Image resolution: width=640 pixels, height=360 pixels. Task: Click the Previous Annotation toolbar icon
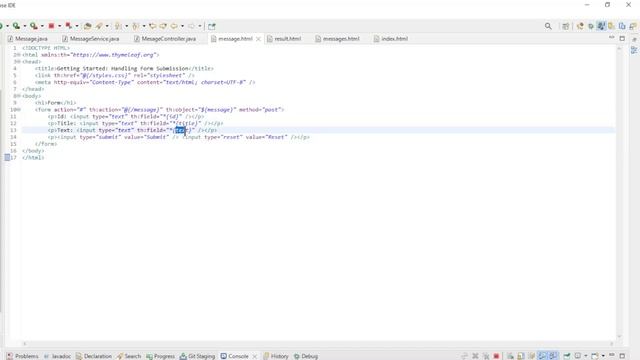tap(136, 26)
